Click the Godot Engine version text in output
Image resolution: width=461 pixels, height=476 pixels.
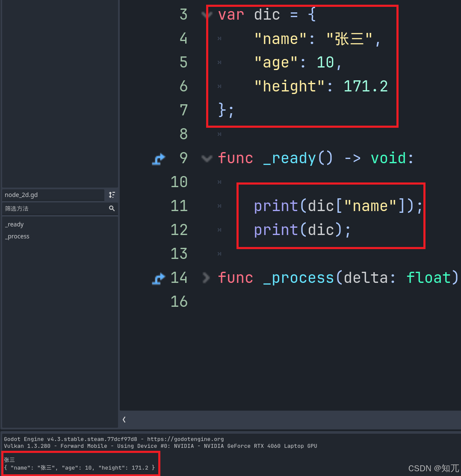click(x=68, y=439)
